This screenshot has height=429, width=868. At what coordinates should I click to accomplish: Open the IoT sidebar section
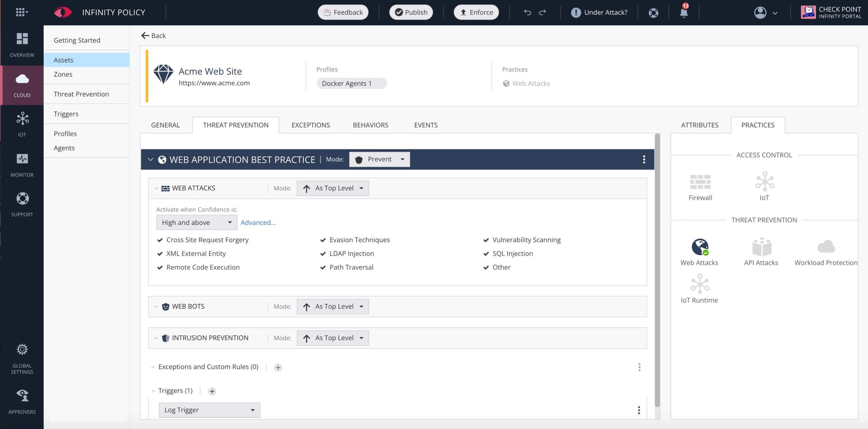pyautogui.click(x=22, y=124)
